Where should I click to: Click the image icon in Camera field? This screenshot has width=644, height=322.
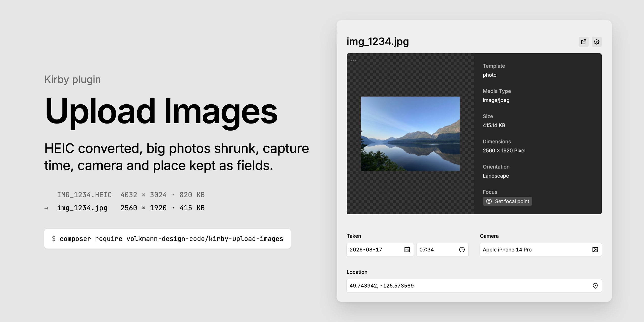595,250
